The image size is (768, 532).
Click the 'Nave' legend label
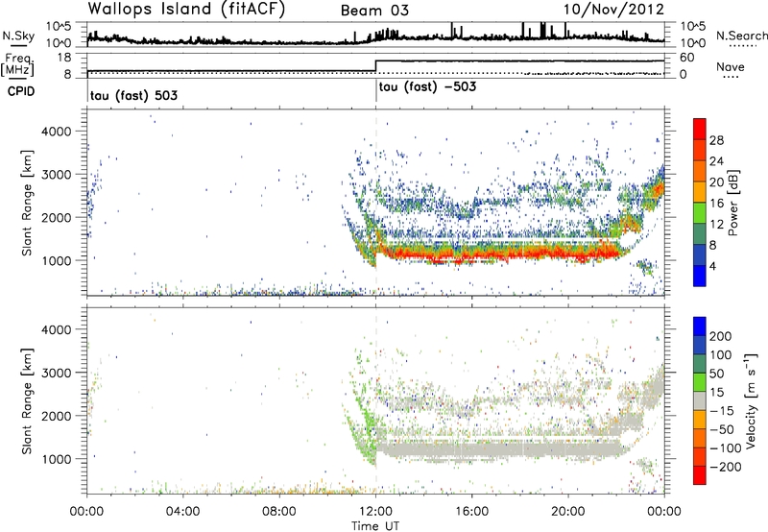tap(731, 67)
